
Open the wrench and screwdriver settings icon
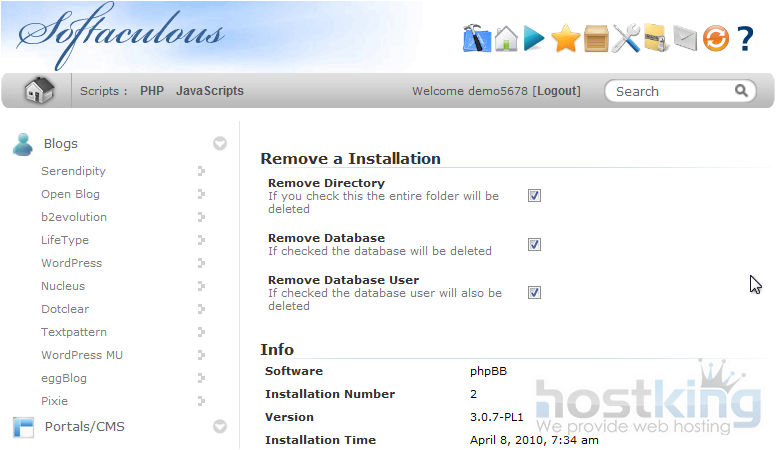tap(626, 39)
